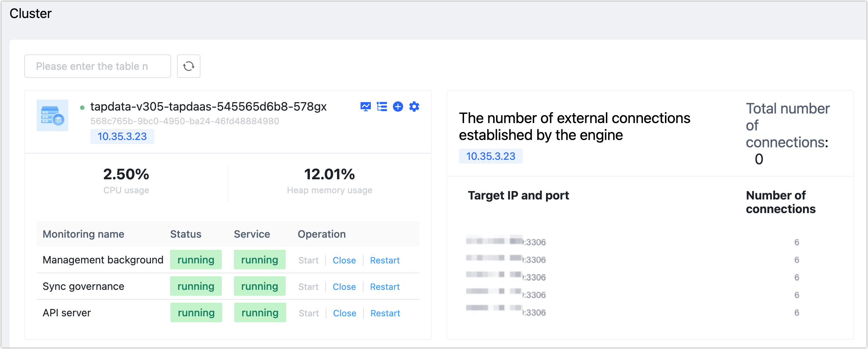Open the performance monitoring chart icon
The width and height of the screenshot is (868, 349).
pos(366,107)
